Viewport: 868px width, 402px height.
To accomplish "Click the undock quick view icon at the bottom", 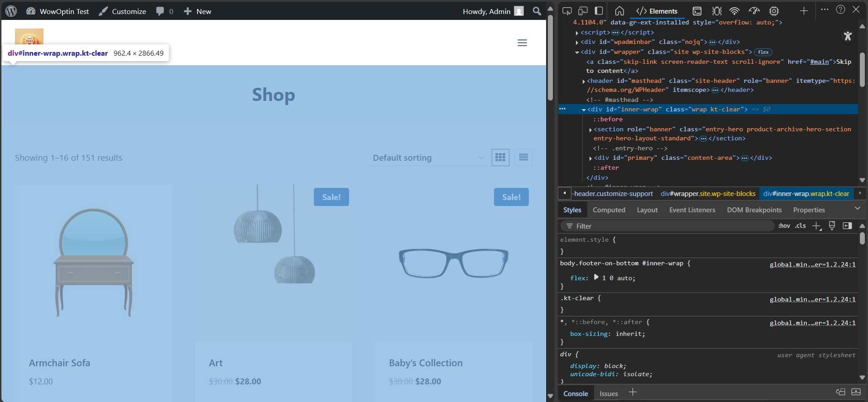I will pyautogui.click(x=840, y=392).
